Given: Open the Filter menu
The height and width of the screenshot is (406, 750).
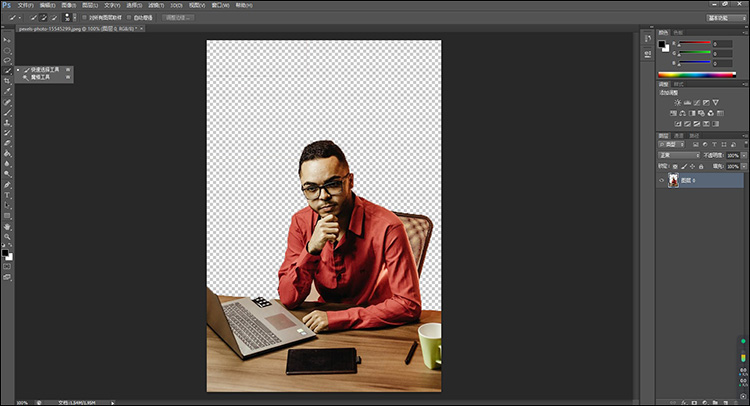Looking at the screenshot, I should coord(156,5).
